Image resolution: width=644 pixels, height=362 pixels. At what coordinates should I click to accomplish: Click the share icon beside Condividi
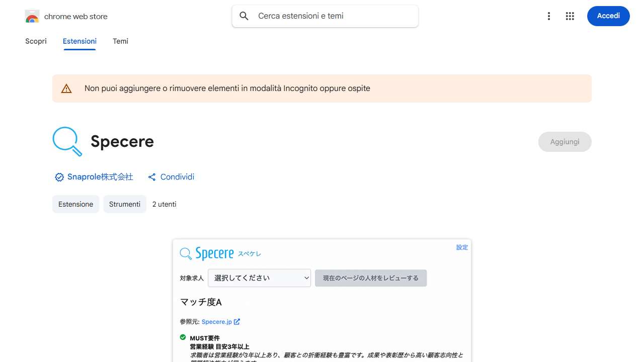pos(152,177)
